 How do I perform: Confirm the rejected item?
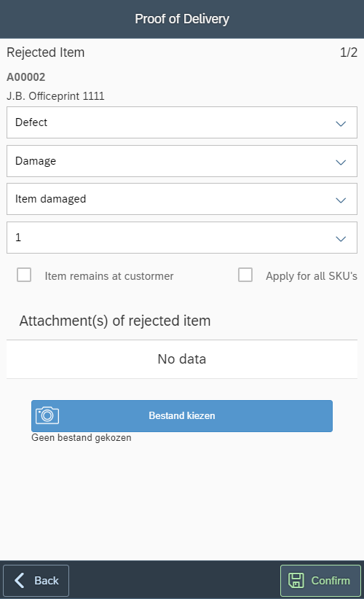pos(320,580)
